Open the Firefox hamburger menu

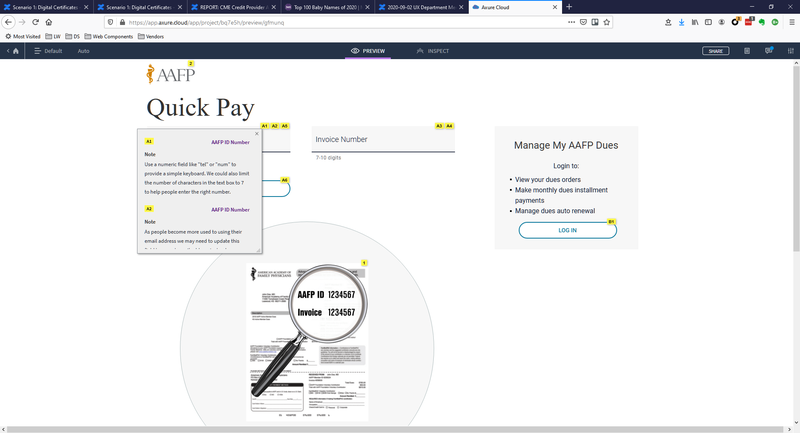point(792,22)
